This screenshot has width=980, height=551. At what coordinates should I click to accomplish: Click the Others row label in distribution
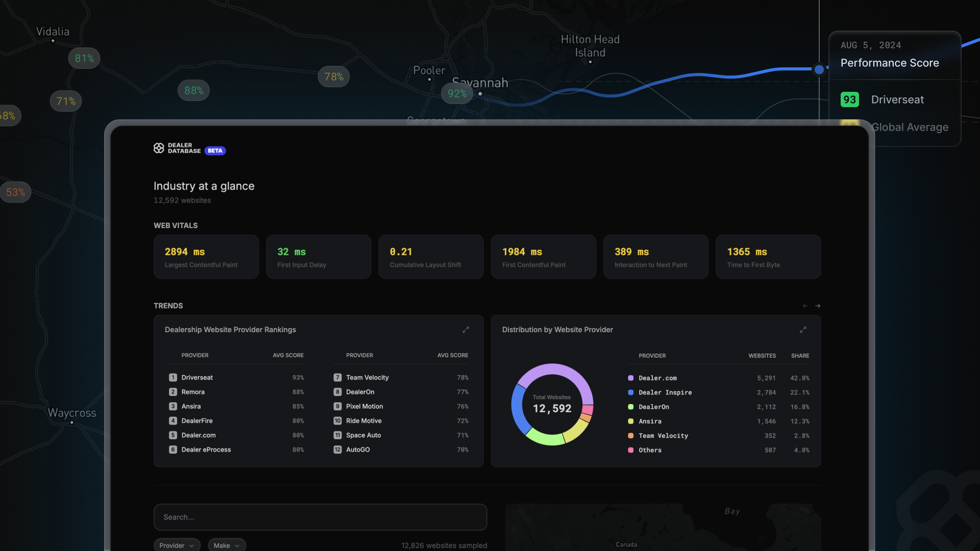650,450
